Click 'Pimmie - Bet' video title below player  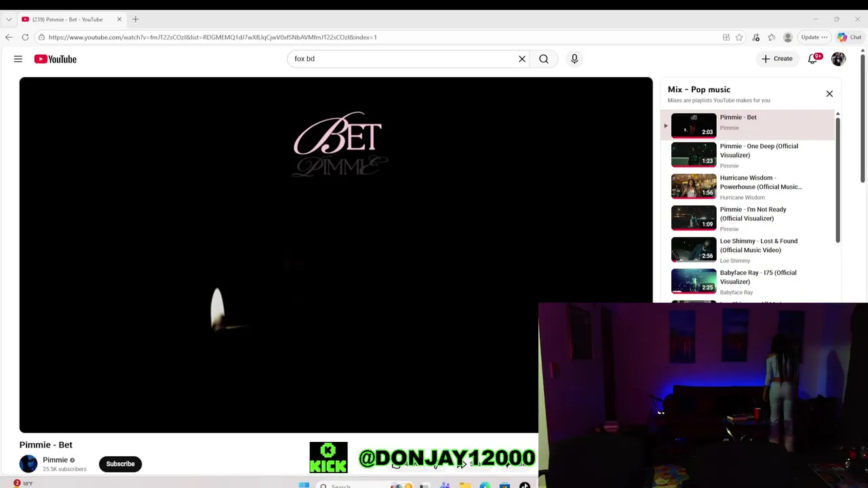[x=46, y=445]
